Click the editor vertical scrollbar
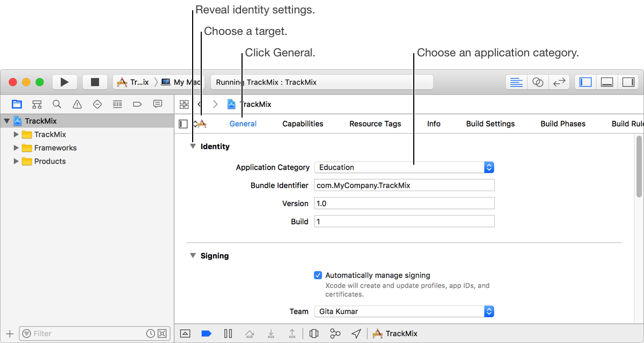 [x=639, y=166]
